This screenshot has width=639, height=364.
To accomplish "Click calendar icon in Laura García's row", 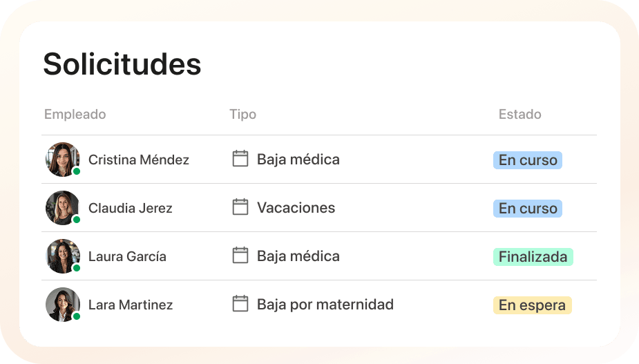I will click(240, 255).
